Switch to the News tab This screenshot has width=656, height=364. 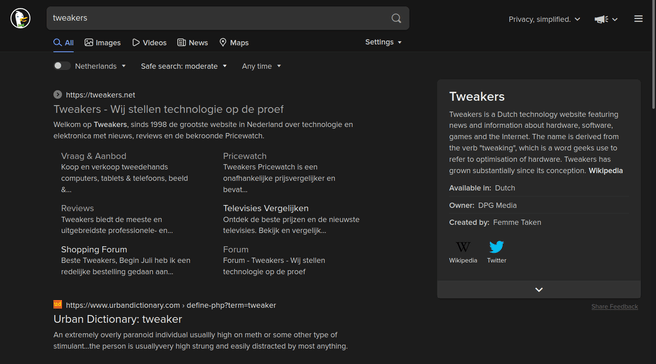pos(192,43)
